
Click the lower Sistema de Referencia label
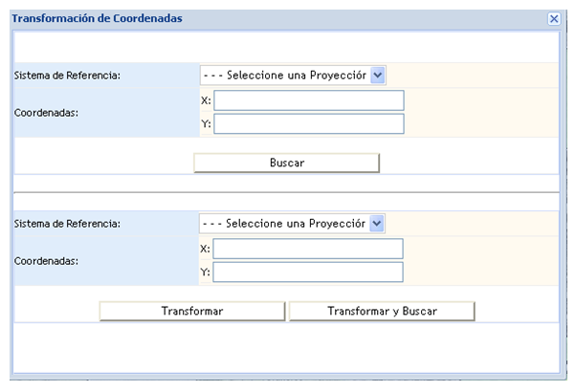pyautogui.click(x=67, y=224)
